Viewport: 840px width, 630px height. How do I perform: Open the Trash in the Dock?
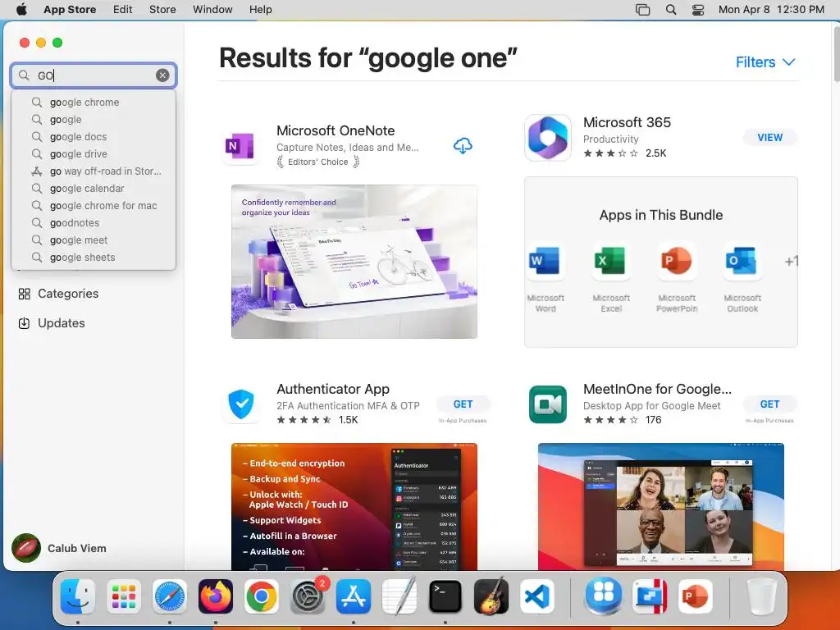pyautogui.click(x=762, y=596)
